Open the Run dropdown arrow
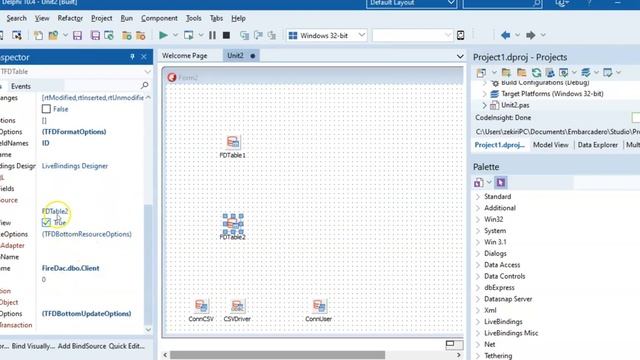Viewport: 640px width, 360px height. [x=175, y=36]
